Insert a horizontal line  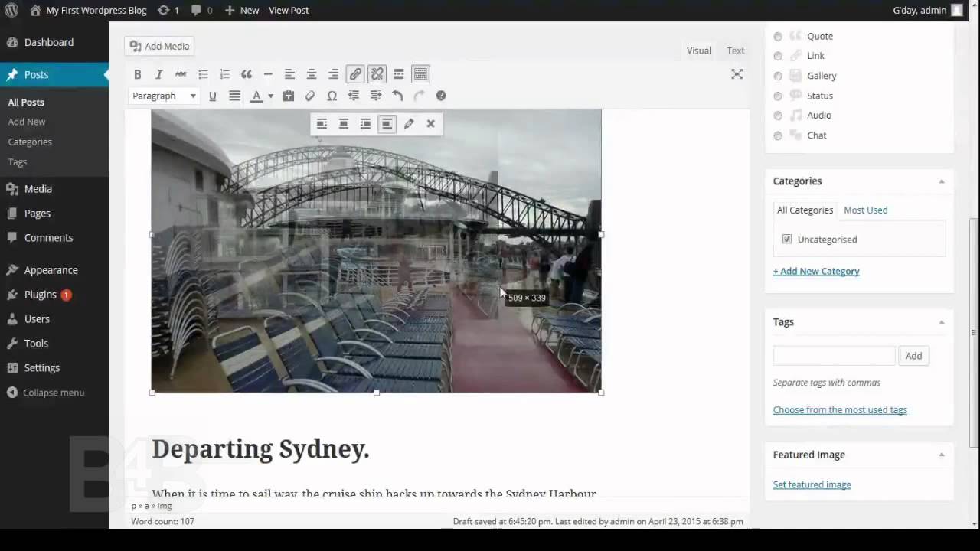(x=268, y=74)
